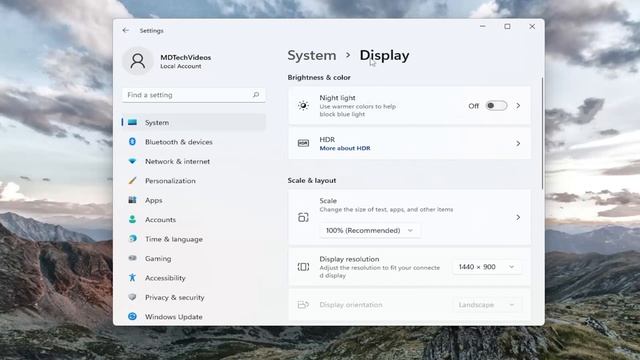Open HDR settings chevron
The height and width of the screenshot is (360, 640).
click(518, 144)
